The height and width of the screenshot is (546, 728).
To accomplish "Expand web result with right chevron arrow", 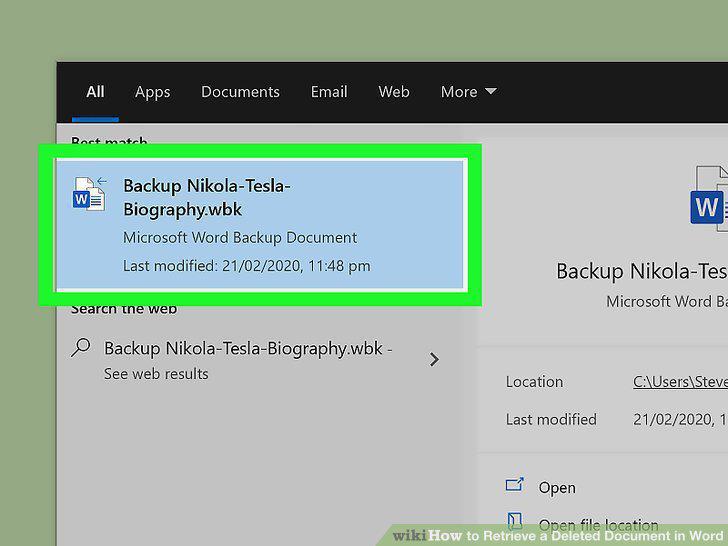I will pyautogui.click(x=434, y=359).
